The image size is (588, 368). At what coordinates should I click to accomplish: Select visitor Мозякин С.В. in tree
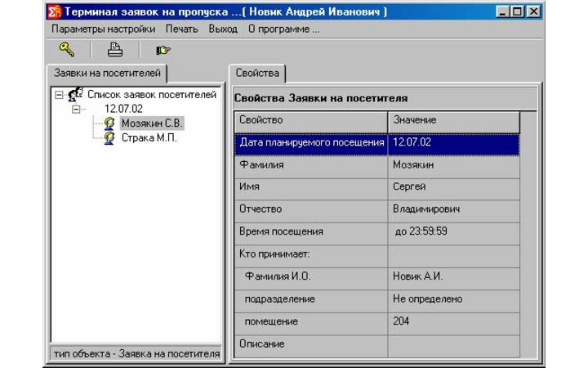152,123
